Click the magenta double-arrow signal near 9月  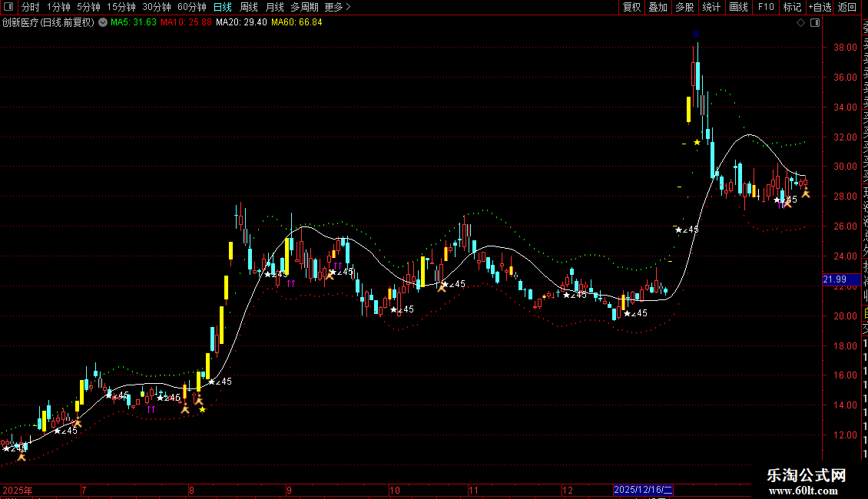pos(290,284)
